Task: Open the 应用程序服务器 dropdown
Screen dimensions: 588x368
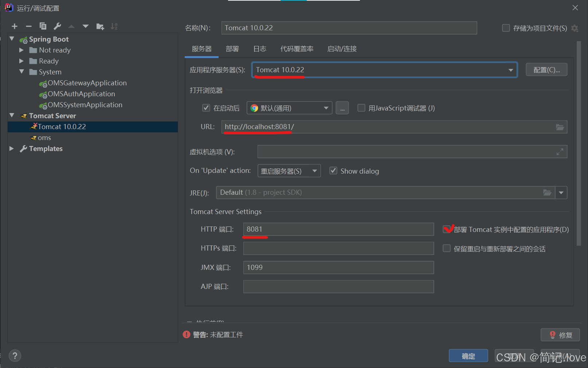Action: tap(511, 70)
